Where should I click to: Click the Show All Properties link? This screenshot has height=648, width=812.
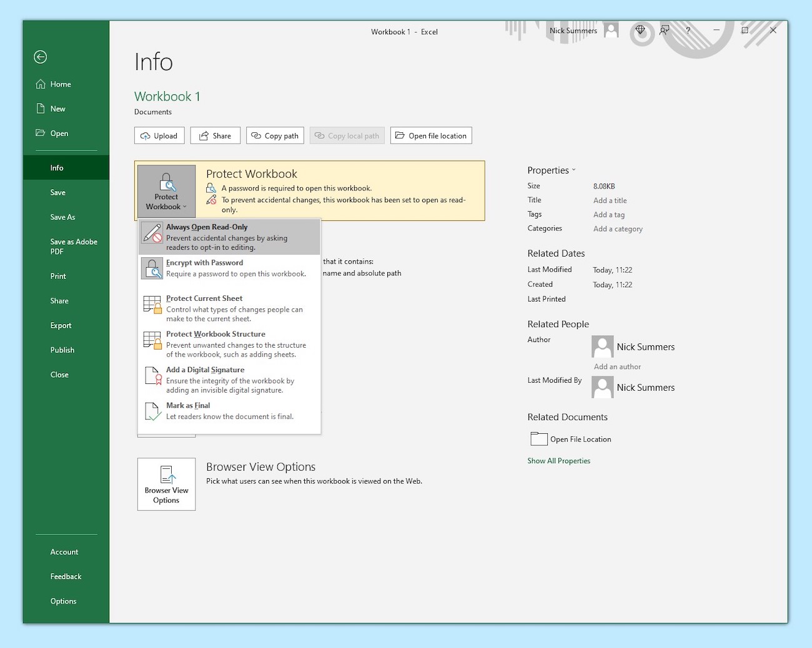[558, 460]
